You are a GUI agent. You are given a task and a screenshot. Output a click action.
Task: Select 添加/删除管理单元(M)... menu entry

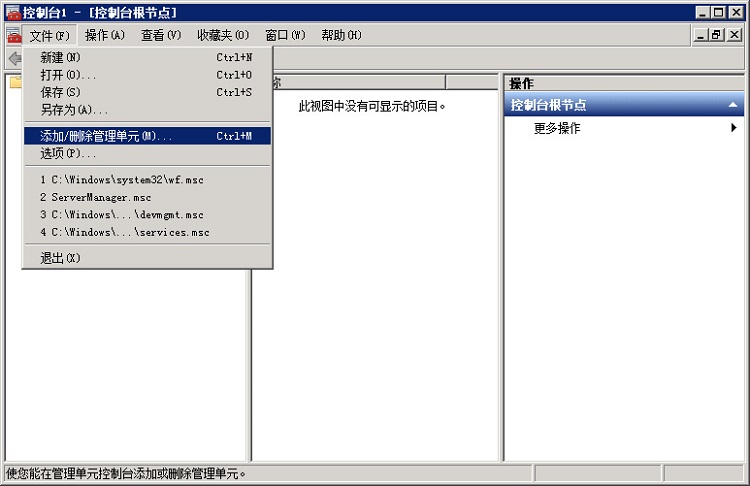tap(147, 136)
